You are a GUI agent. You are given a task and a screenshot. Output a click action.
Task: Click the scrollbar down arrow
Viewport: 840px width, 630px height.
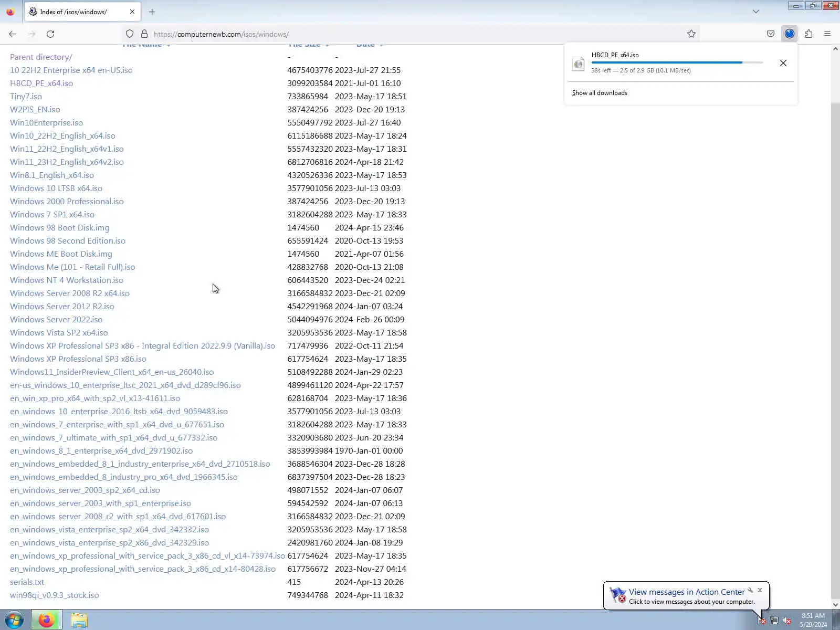tap(835, 605)
